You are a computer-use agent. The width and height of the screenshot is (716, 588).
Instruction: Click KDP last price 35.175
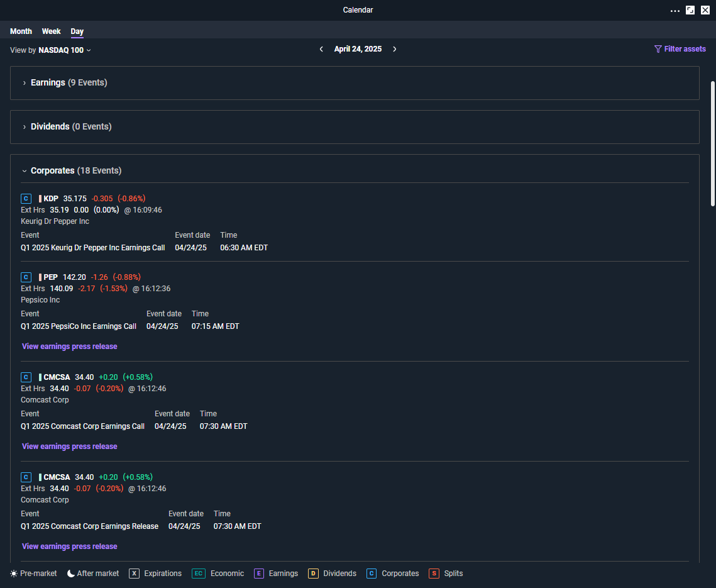click(x=75, y=199)
